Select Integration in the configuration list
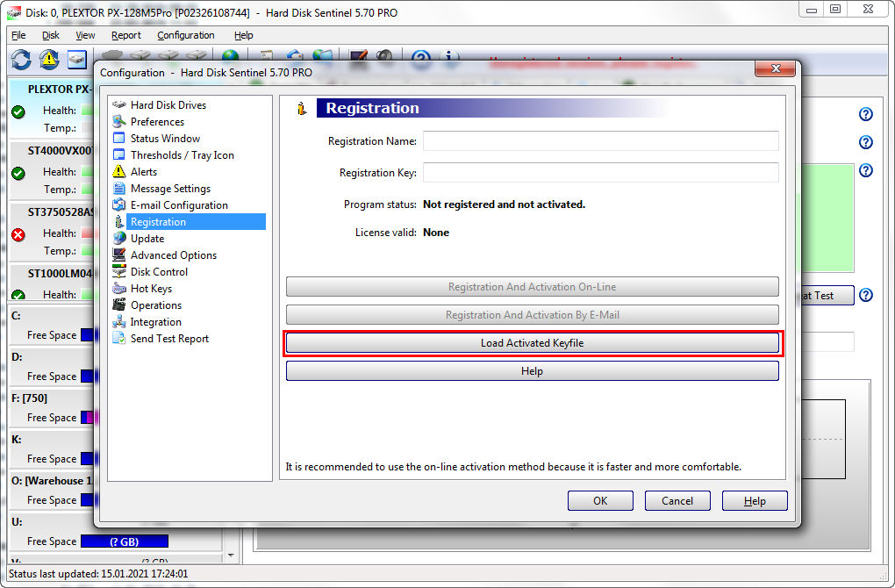Screen dimensions: 895x588 point(155,322)
